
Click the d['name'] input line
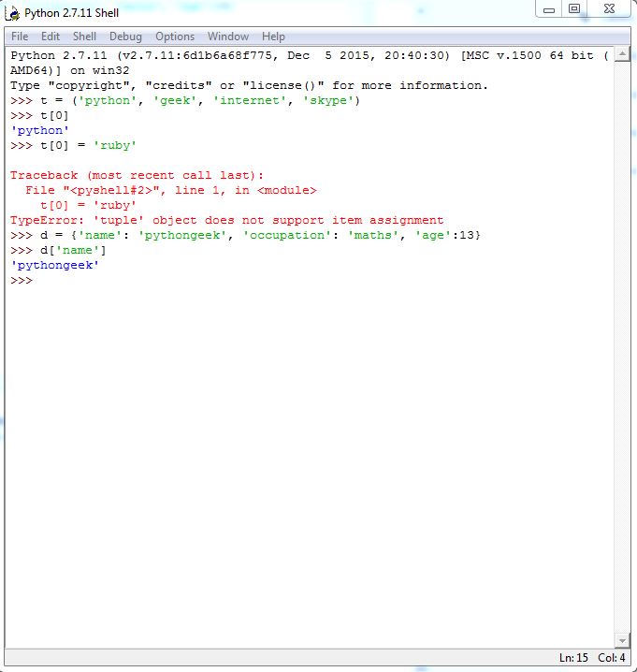click(x=58, y=250)
